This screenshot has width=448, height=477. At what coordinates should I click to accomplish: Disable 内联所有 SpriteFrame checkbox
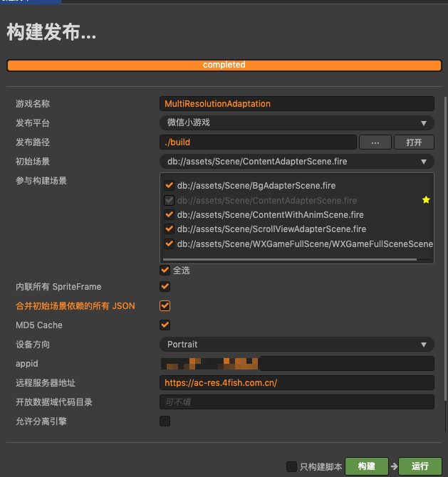point(165,286)
